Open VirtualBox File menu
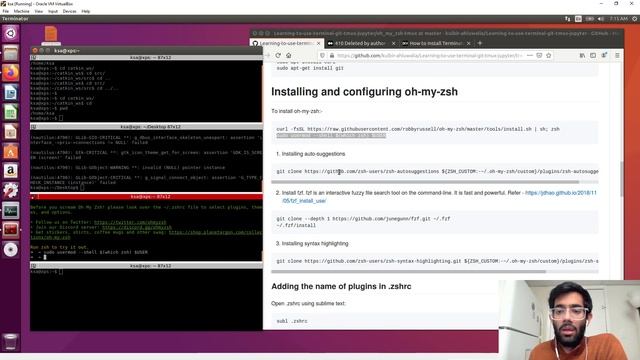640x360 pixels. pyautogui.click(x=6, y=11)
